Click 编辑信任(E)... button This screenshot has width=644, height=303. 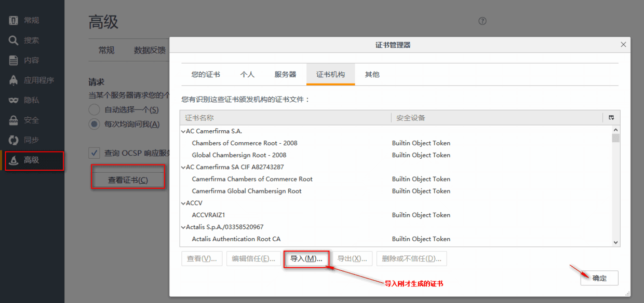pos(253,258)
